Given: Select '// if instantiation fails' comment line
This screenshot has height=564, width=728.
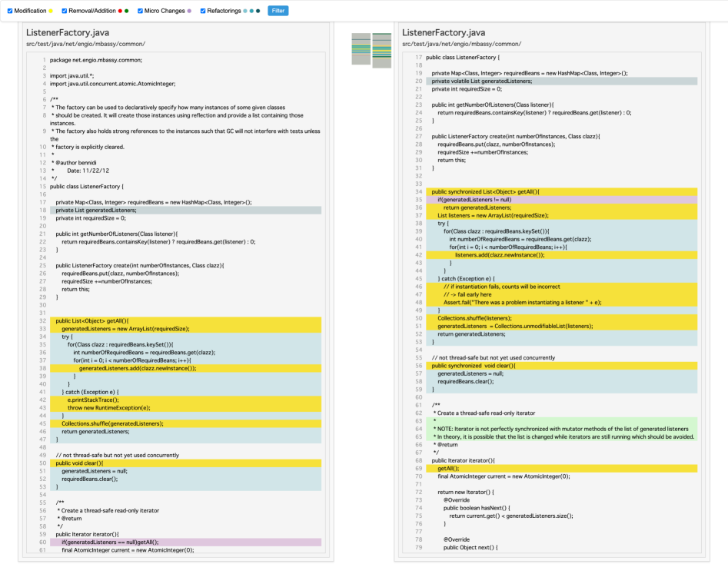Looking at the screenshot, I should click(561, 287).
